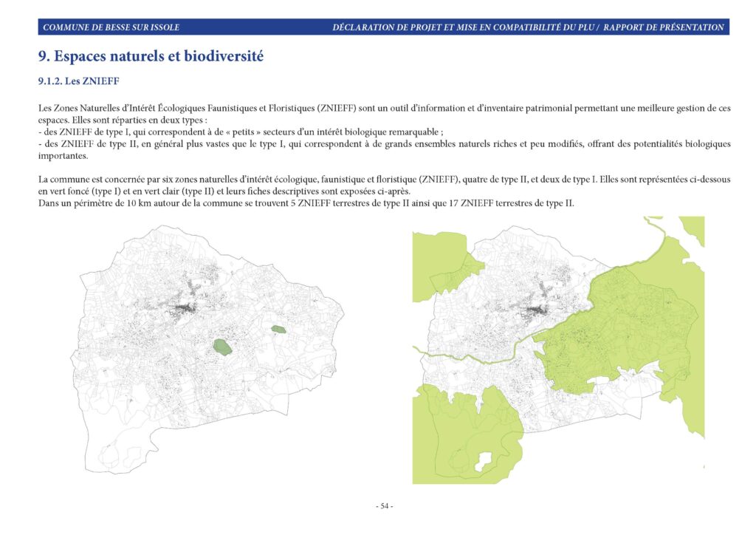Click the light green zone with the white hole
Image resolution: width=756 pixels, height=535 pixels.
pyautogui.click(x=467, y=435)
